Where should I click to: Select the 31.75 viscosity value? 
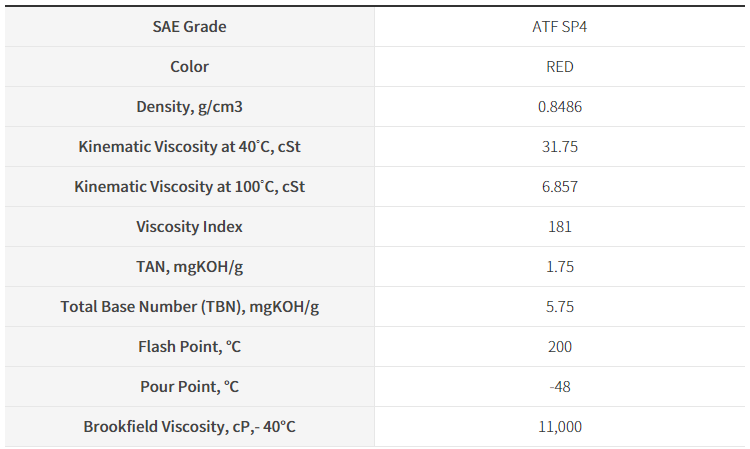tap(560, 147)
